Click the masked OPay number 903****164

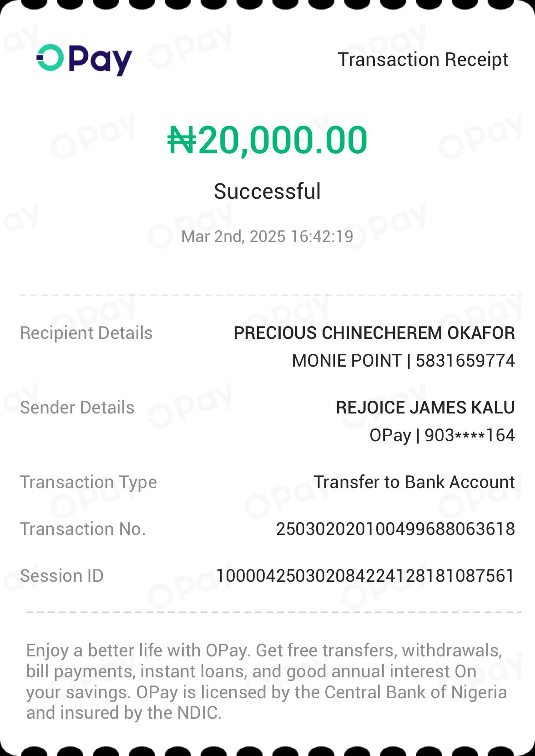469,435
